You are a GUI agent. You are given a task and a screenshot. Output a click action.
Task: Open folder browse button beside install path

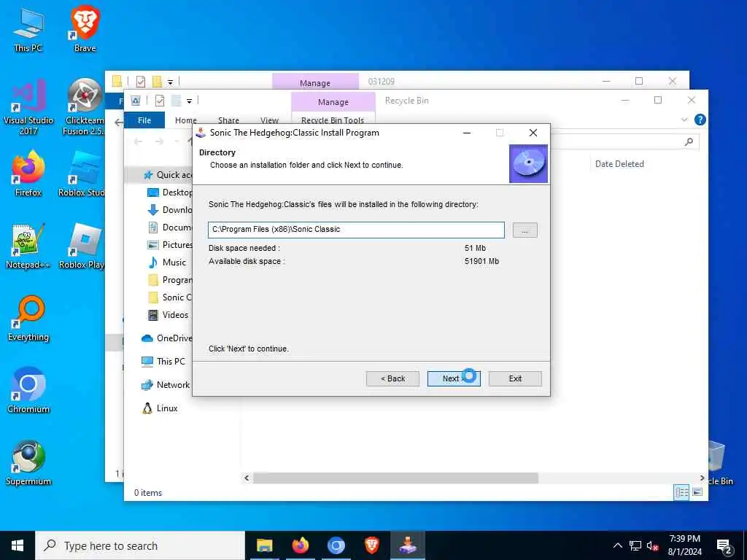(525, 230)
